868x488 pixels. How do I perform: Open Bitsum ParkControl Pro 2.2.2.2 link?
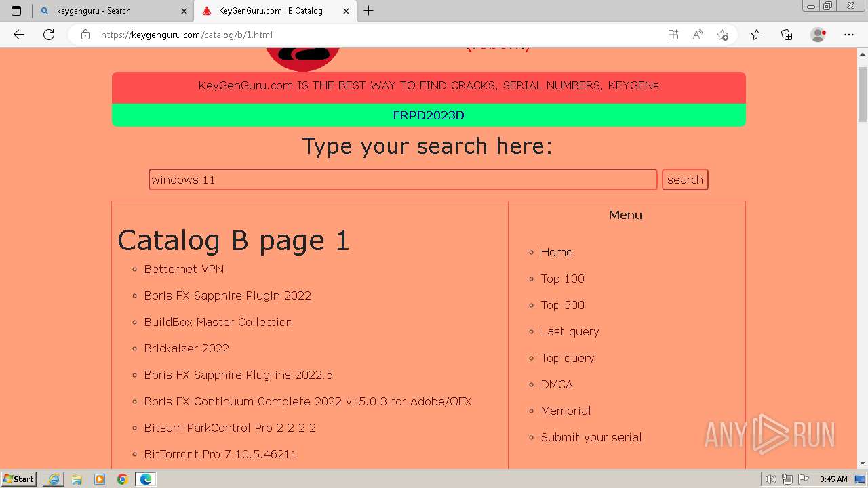click(230, 428)
